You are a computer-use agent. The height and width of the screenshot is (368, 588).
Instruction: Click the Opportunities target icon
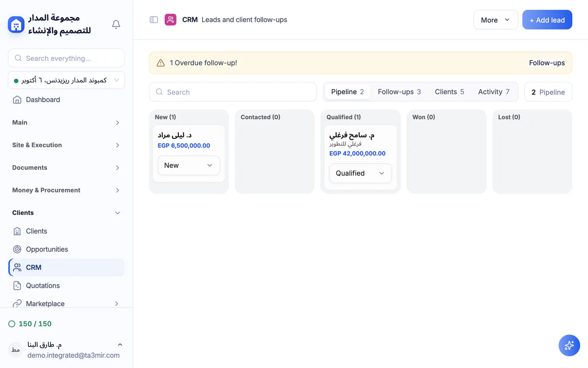click(x=17, y=249)
